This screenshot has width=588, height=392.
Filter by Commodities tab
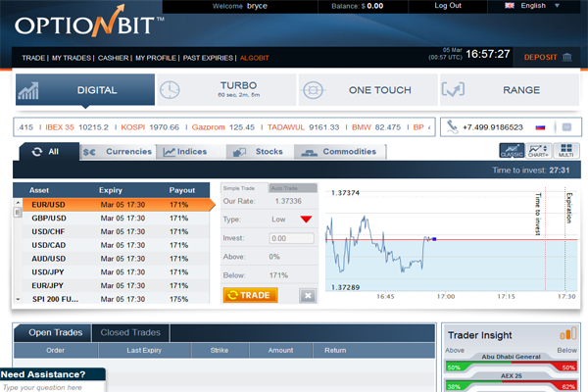point(340,152)
